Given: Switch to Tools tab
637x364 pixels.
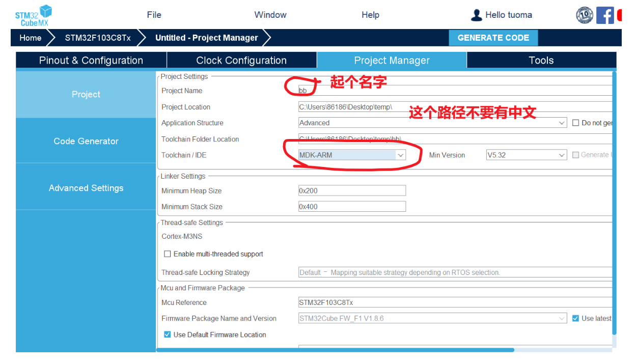Looking at the screenshot, I should coord(541,60).
